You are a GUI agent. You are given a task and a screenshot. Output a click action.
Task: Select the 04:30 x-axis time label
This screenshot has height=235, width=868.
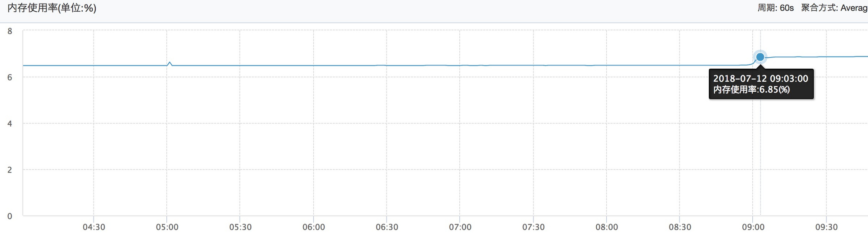pos(94,227)
